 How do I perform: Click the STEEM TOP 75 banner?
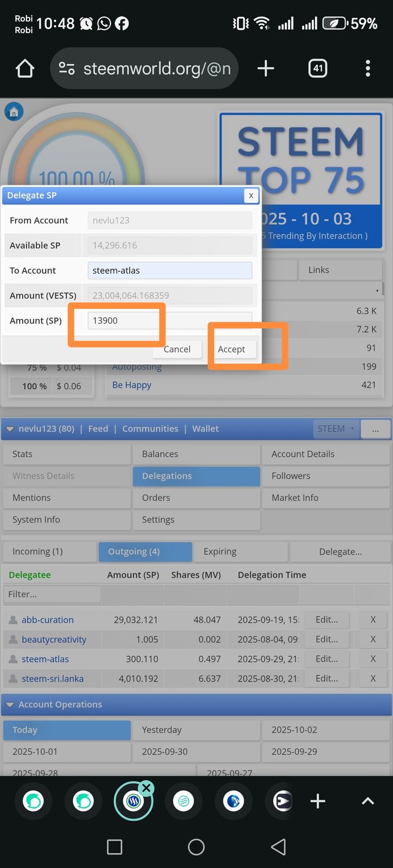[301, 180]
